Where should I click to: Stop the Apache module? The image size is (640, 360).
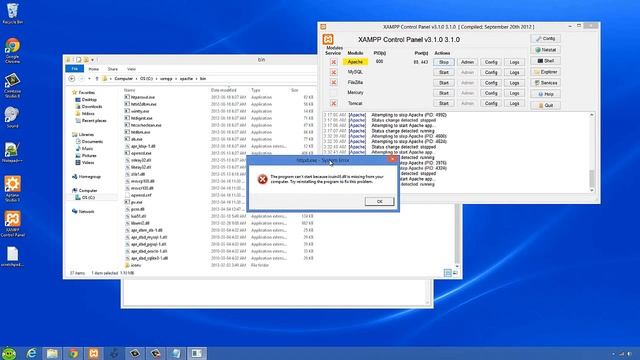coord(444,62)
